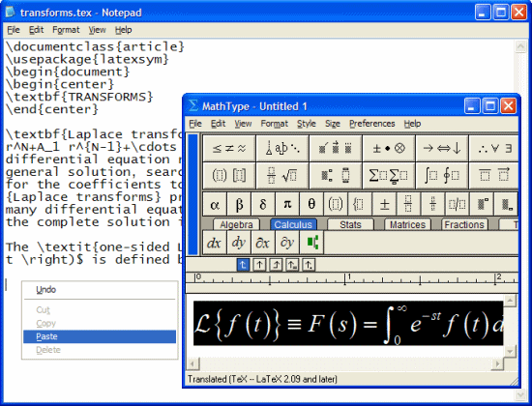The height and width of the screenshot is (406, 532).
Task: Select the right-justified tab stop button
Action: (x=276, y=265)
